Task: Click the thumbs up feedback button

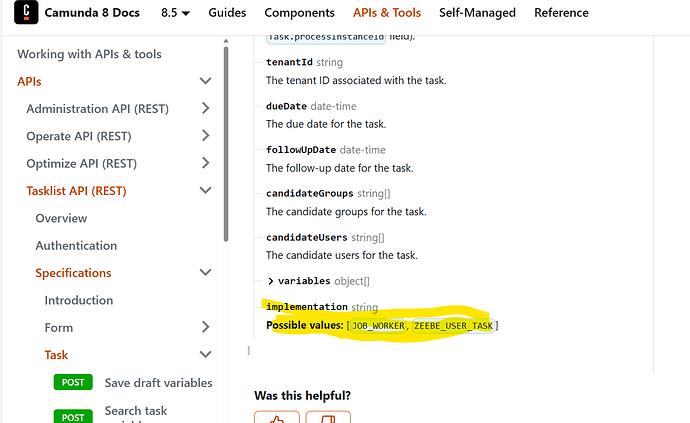Action: click(277, 417)
